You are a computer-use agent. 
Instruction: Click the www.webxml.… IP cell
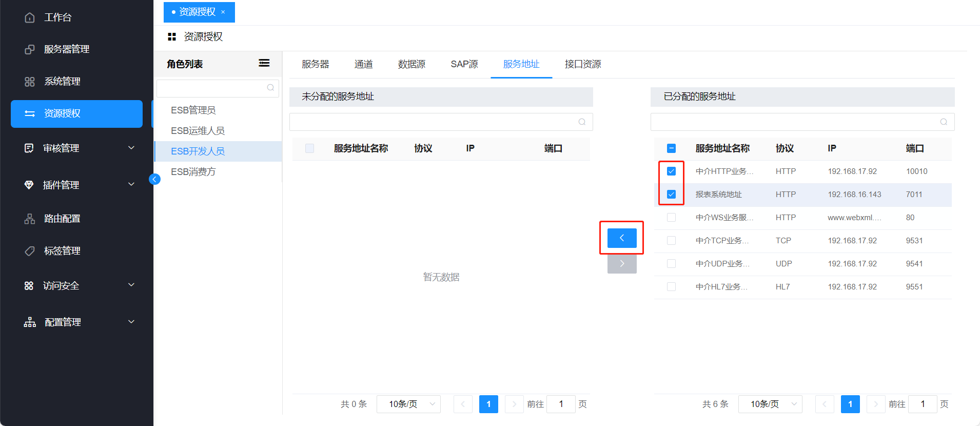pyautogui.click(x=854, y=218)
